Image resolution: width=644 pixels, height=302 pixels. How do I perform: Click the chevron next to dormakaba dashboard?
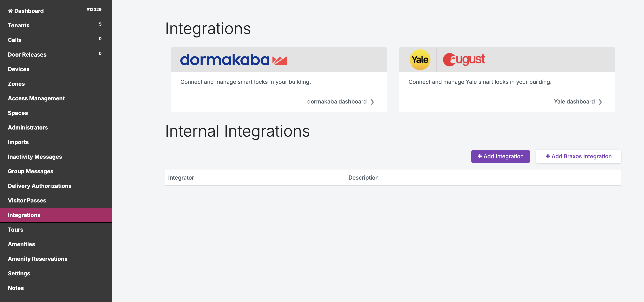click(x=372, y=102)
